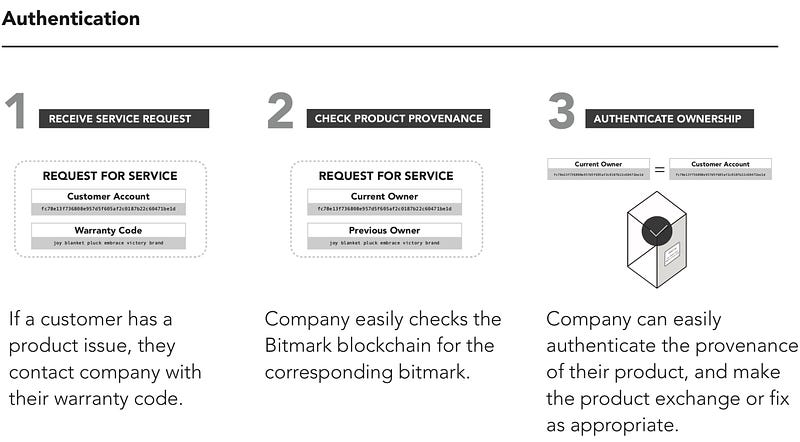800x442 pixels.
Task: Click the label sticker on the box side
Action: click(672, 254)
